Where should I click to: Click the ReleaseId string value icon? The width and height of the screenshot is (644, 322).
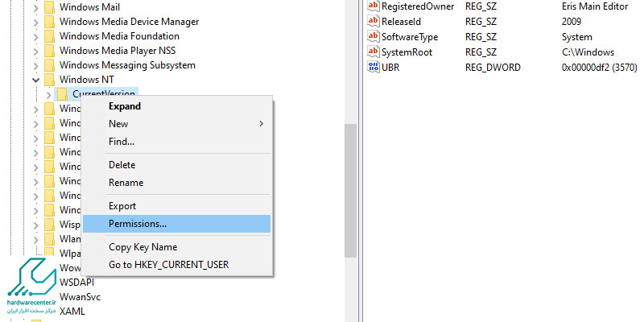click(373, 22)
